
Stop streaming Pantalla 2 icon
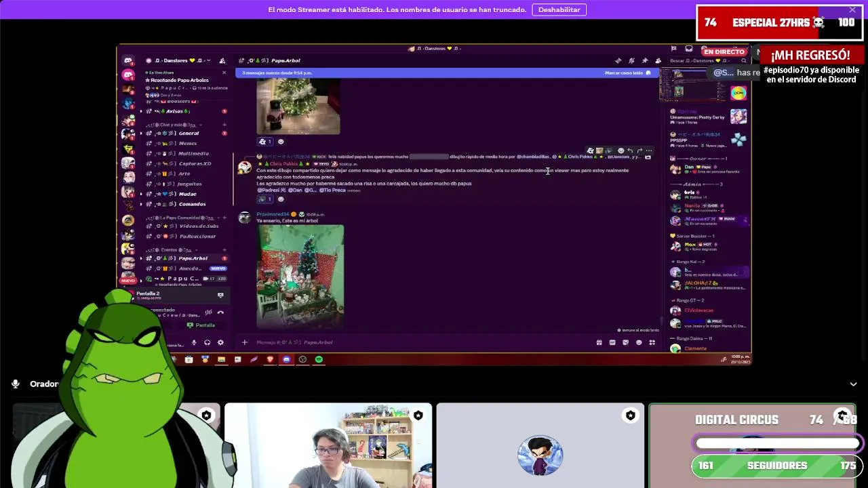pyautogui.click(x=220, y=295)
